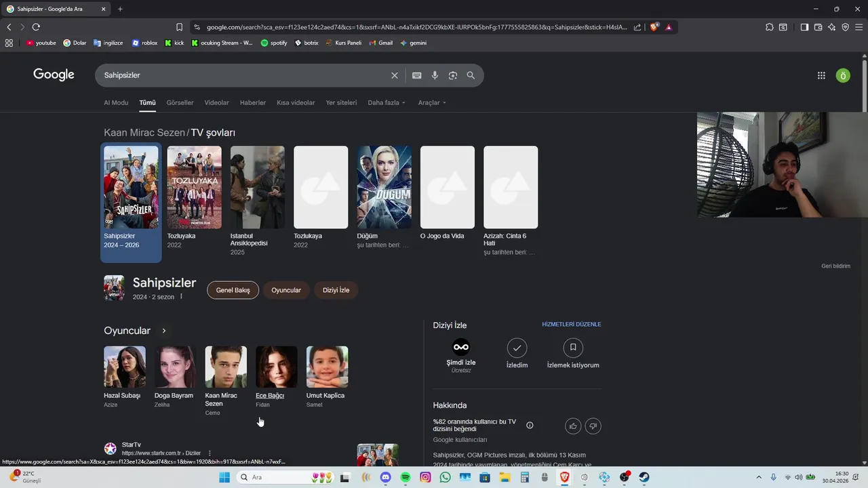This screenshot has height=488, width=868.
Task: Open the Brave VPN shield icon
Action: (845, 27)
